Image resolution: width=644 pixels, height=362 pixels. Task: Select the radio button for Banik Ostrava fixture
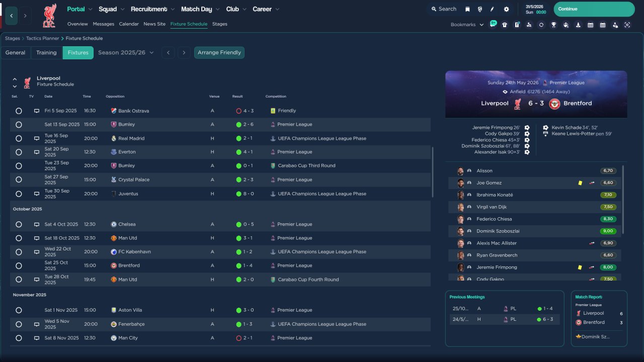[19, 111]
